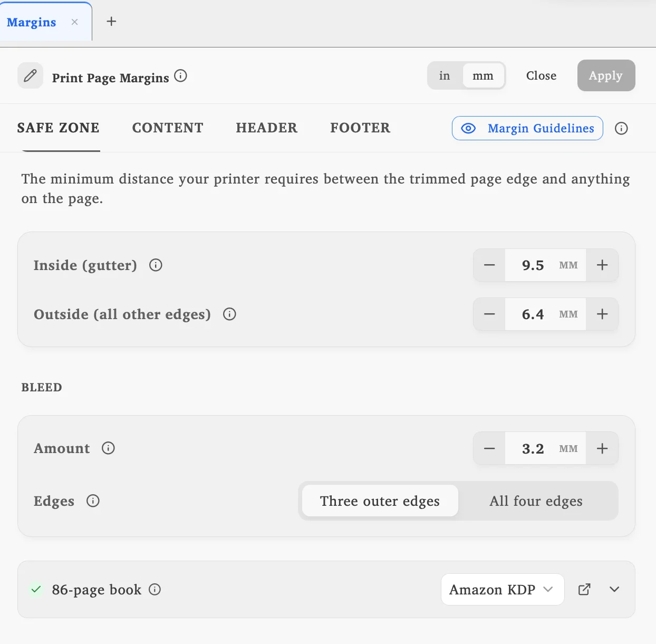Increase Outside margin value with plus
Viewport: 656px width, 644px height.
(x=602, y=314)
